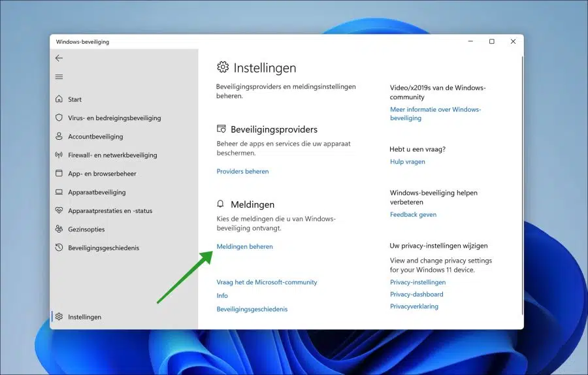The width and height of the screenshot is (588, 375).
Task: Open Privacy-dashboard link
Action: pos(416,295)
